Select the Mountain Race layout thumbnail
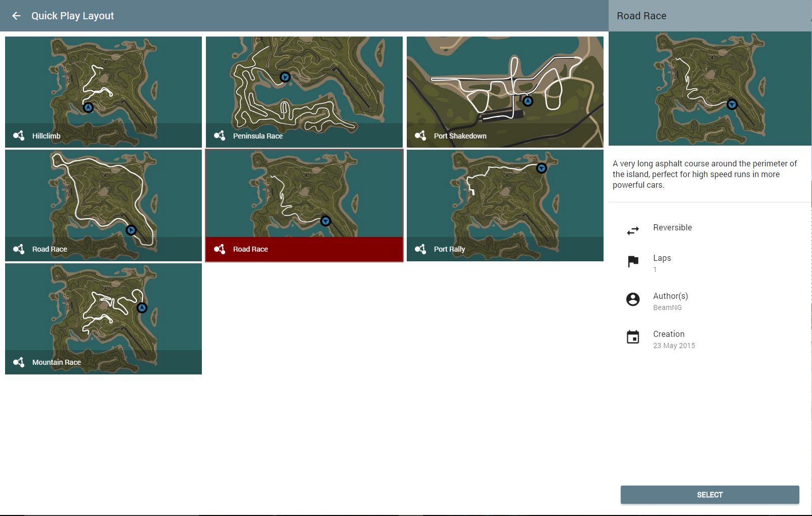Image resolution: width=812 pixels, height=516 pixels. click(103, 319)
